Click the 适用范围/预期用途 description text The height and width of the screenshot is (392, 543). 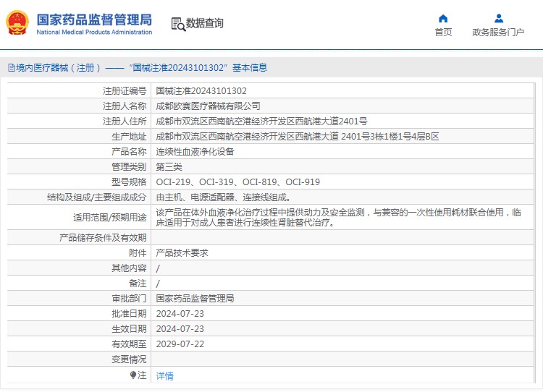(x=338, y=217)
